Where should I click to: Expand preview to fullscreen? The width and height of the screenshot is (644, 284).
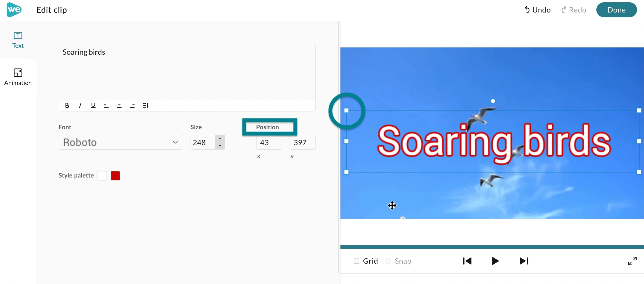632,261
